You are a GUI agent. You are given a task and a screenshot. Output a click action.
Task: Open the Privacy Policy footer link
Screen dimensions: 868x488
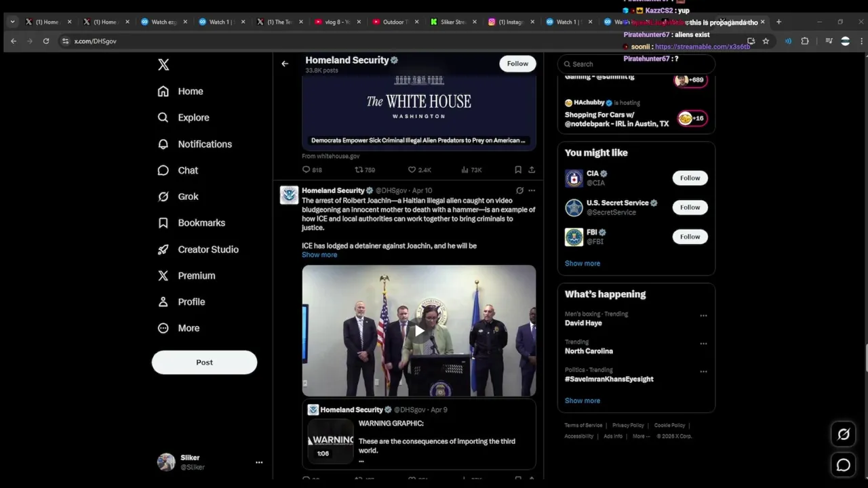[628, 426]
